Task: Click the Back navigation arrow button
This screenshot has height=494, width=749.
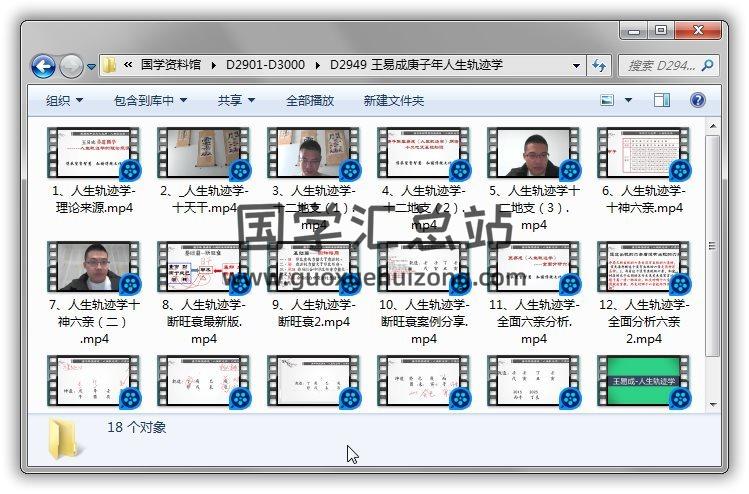Action: coord(43,66)
